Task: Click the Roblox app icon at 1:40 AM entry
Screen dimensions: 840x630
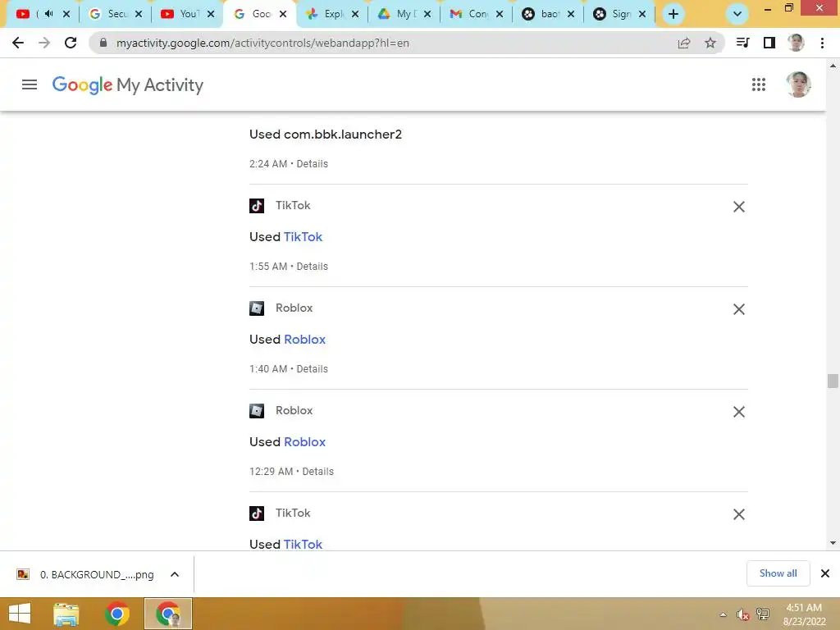Action: (x=257, y=308)
